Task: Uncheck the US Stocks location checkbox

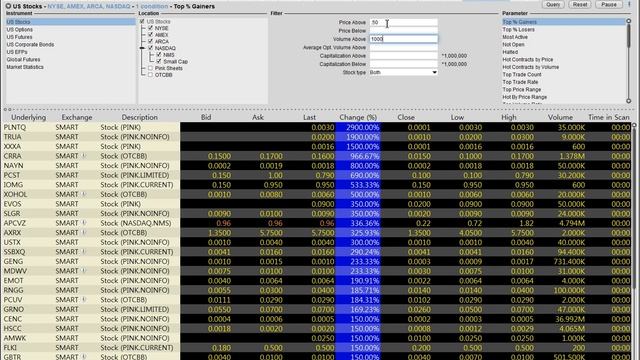Action: point(142,21)
